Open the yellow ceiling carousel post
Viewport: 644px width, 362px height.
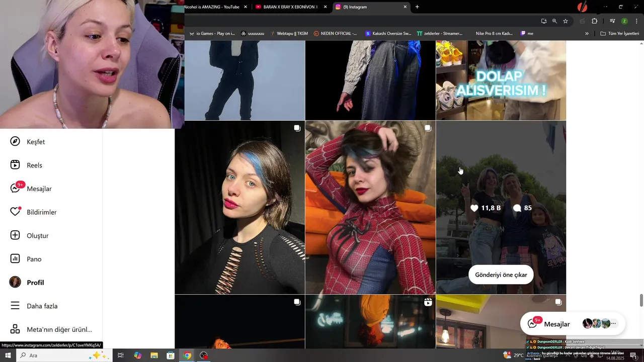point(501,322)
